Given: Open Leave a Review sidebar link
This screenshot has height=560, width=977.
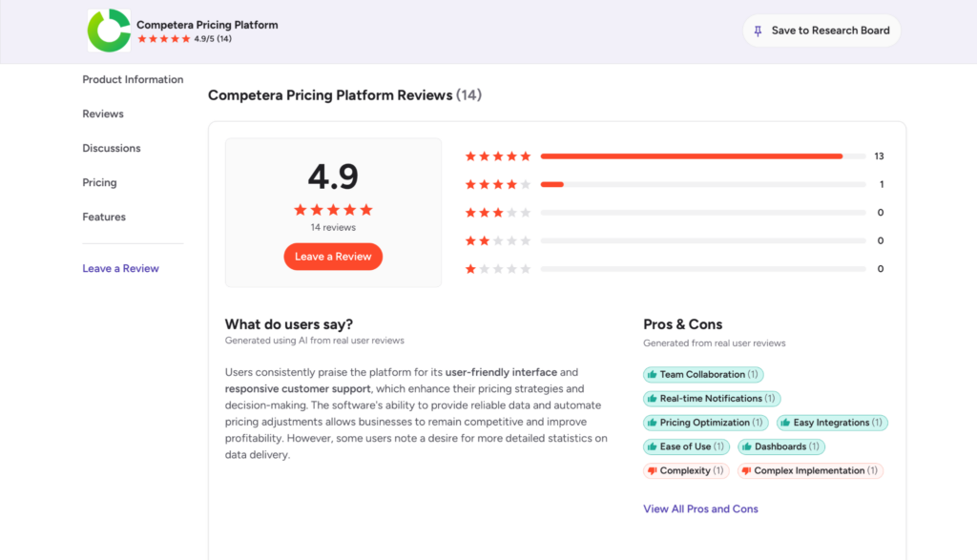Looking at the screenshot, I should tap(120, 268).
